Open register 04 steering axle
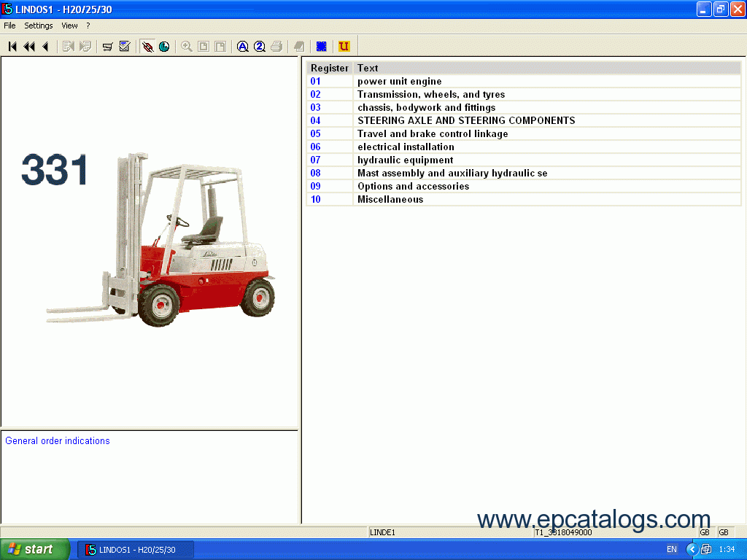 523,120
